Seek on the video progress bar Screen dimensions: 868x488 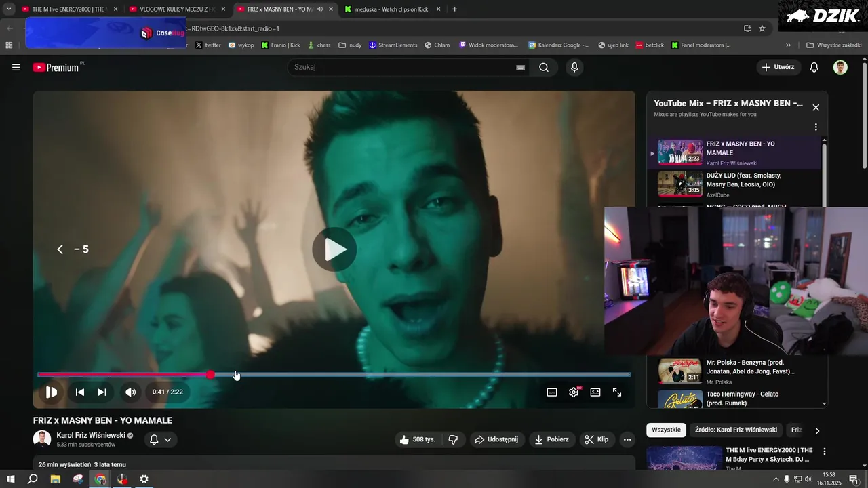coord(334,374)
